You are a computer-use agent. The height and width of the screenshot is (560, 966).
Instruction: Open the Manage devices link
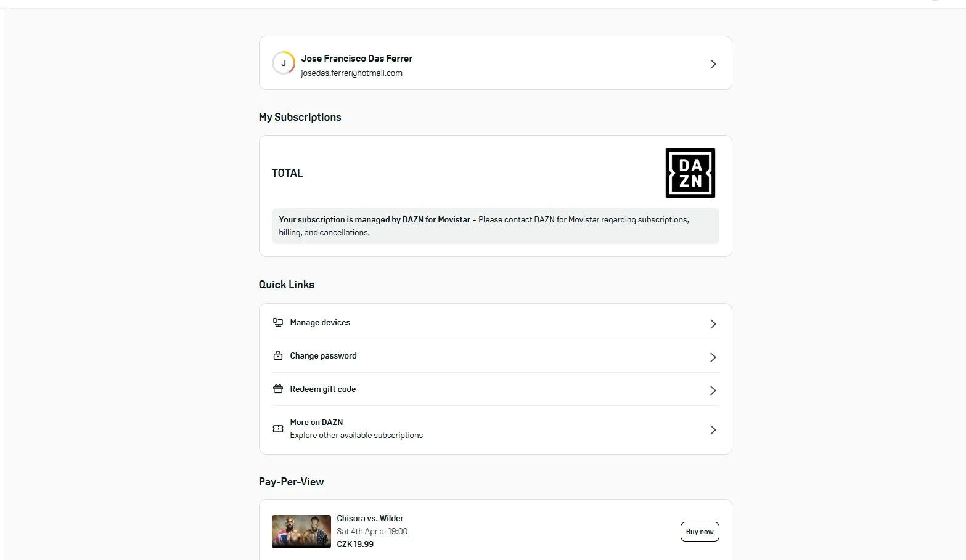coord(496,323)
